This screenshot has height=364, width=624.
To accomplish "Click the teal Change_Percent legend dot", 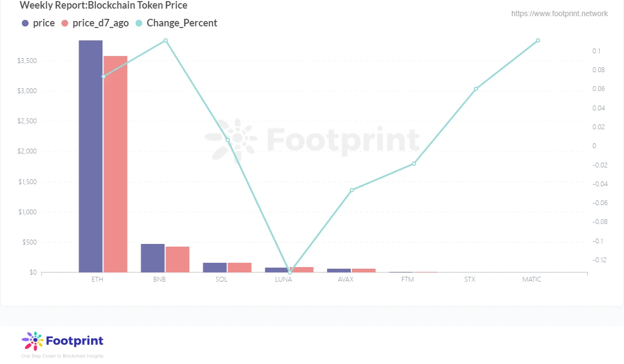I will click(140, 23).
